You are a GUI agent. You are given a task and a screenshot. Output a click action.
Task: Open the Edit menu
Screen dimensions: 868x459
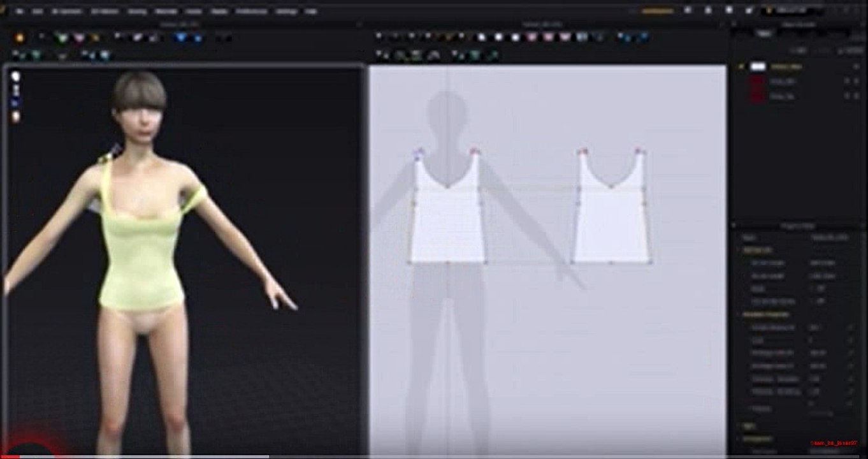(x=38, y=11)
